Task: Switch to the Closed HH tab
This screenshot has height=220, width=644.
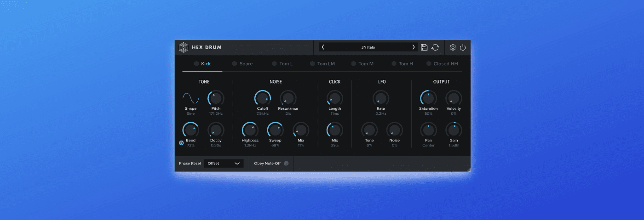Action: pos(443,64)
